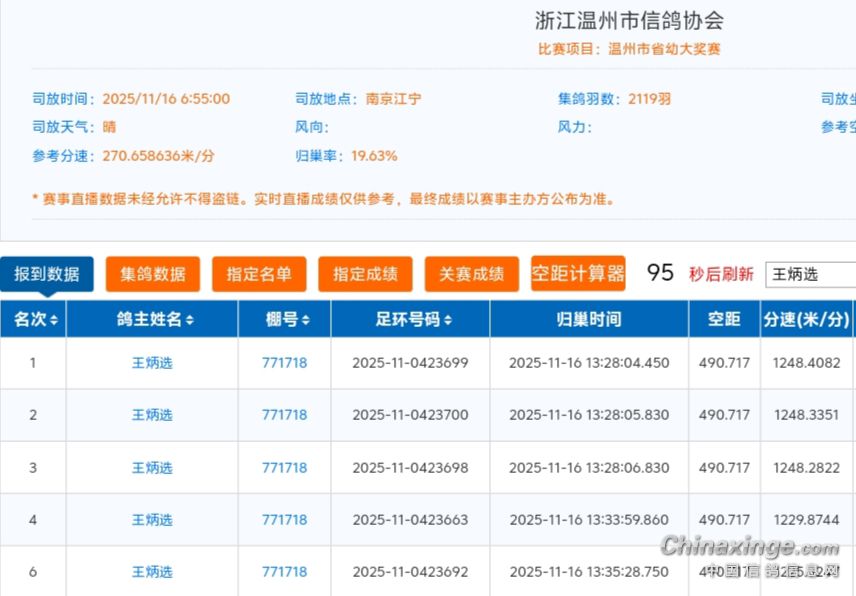The height and width of the screenshot is (596, 856).
Task: Sort by 足环号码 using its arrow icon
Action: pyautogui.click(x=448, y=320)
